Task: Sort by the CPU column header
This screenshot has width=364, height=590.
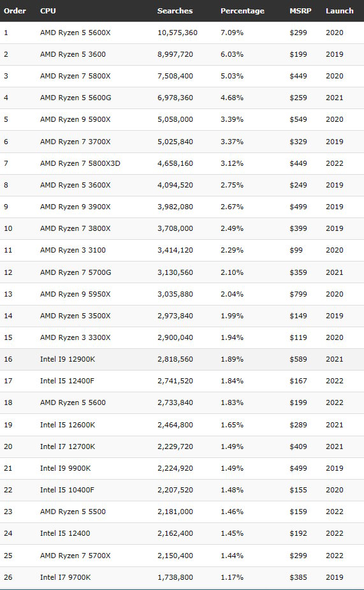Action: point(48,11)
